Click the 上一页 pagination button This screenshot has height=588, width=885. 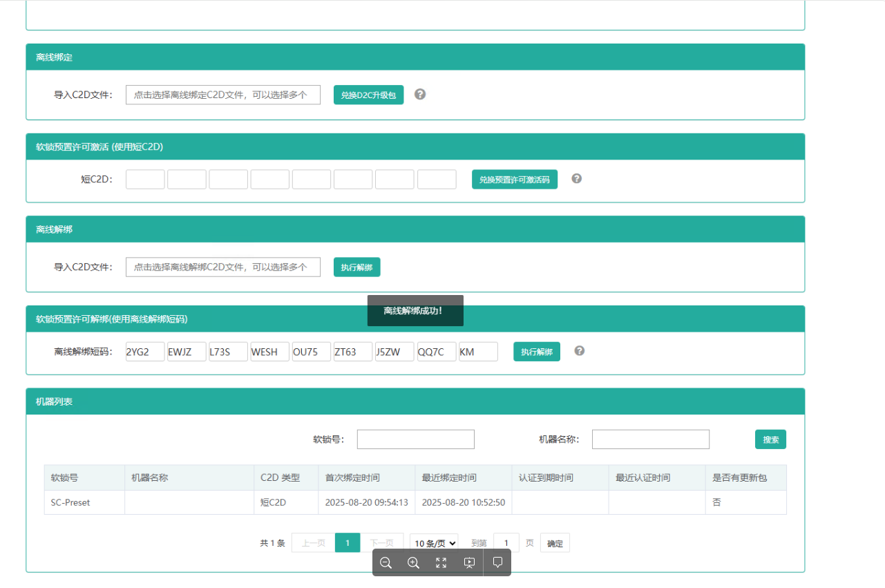(x=313, y=543)
